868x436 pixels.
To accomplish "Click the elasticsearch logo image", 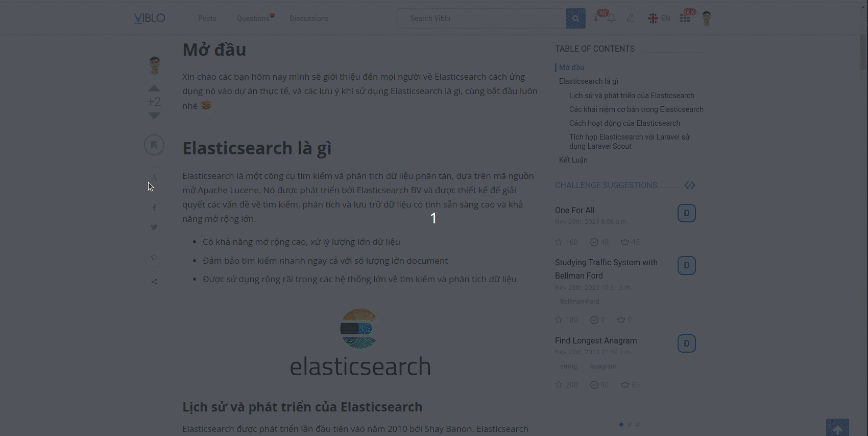I will (360, 342).
